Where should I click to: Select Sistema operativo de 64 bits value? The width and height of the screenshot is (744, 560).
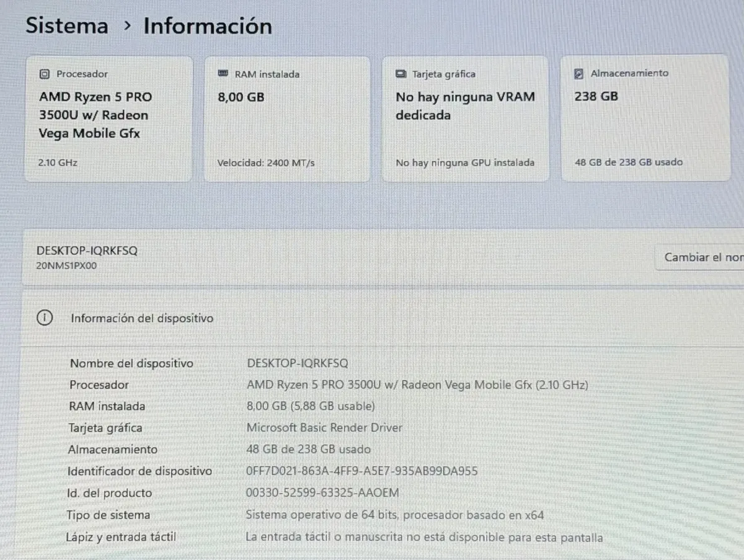[x=395, y=515]
